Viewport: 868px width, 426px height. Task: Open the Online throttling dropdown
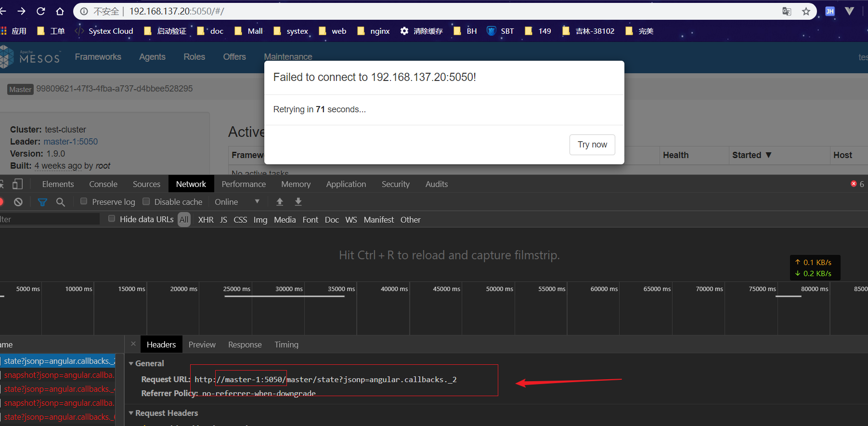coord(237,202)
